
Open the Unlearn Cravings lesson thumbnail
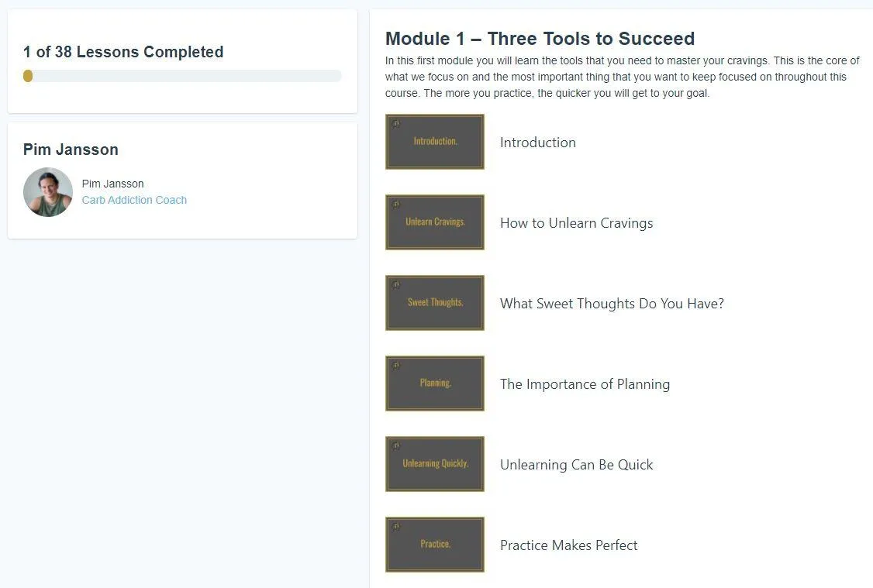[x=435, y=222]
